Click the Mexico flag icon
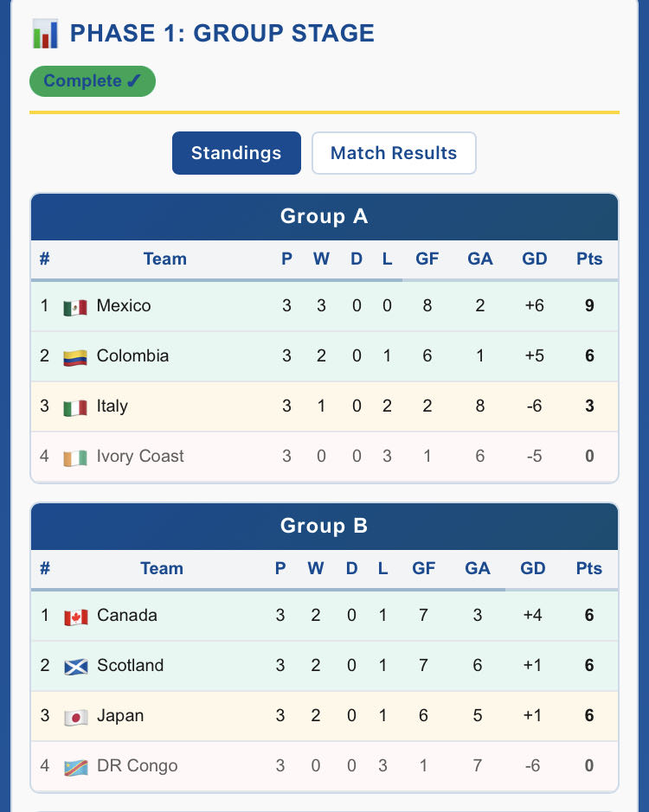649x812 pixels. point(75,307)
